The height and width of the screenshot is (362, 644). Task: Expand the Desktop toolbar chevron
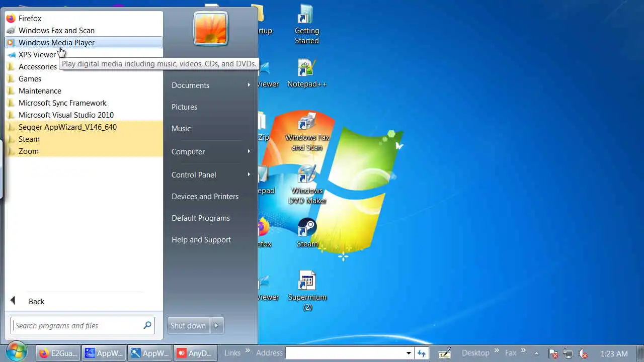(497, 350)
